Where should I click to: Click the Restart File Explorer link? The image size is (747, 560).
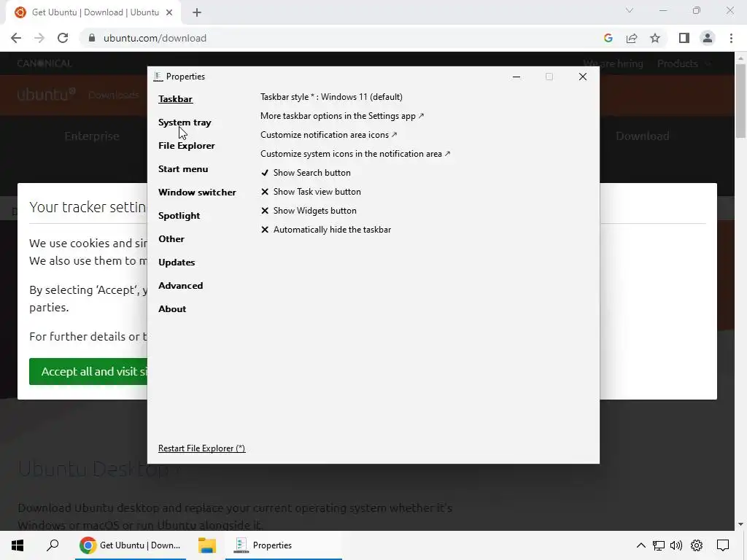[201, 448]
